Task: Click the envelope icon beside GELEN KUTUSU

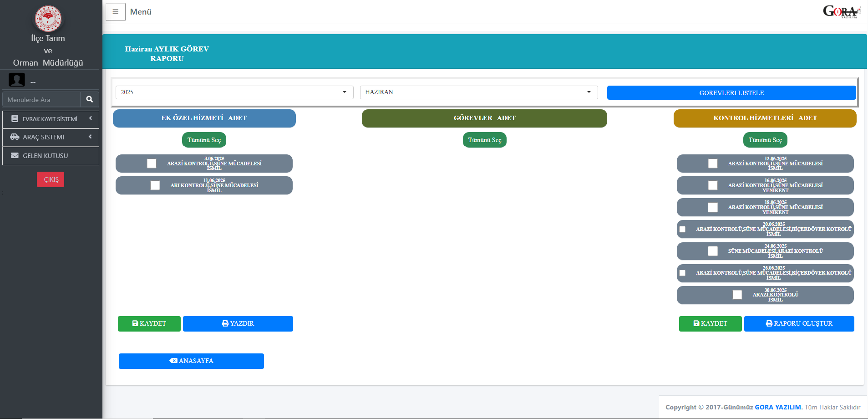Action: pos(15,156)
